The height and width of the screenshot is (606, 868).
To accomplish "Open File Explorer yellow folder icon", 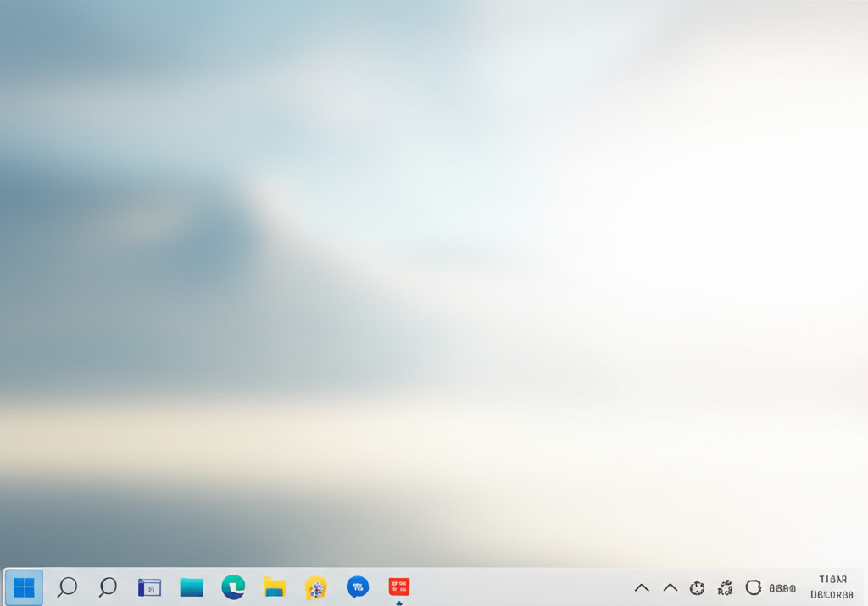I will [275, 587].
